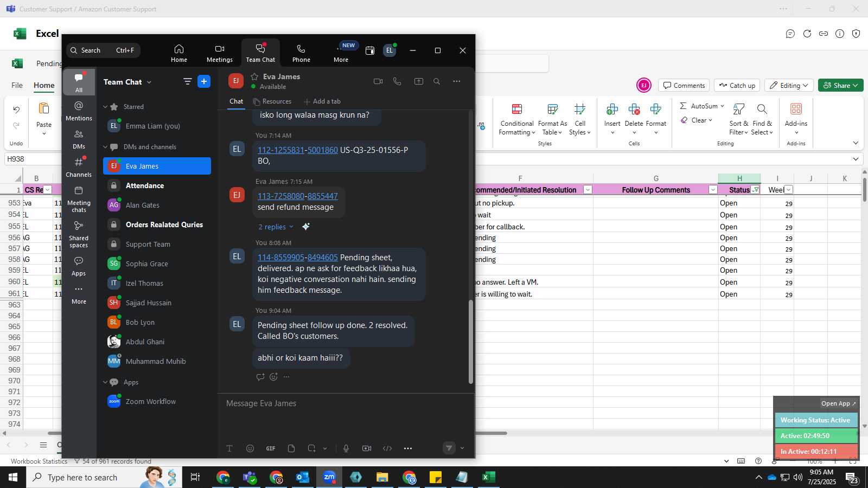Viewport: 868px width, 488px height.
Task: Open Mentions in Zoom sidebar
Action: (x=79, y=111)
